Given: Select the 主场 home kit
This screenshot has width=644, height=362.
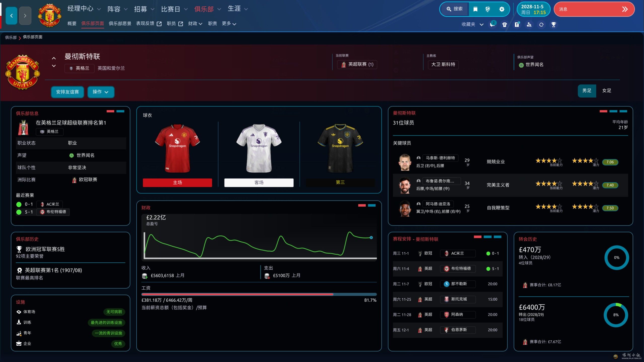Looking at the screenshot, I should pyautogui.click(x=177, y=182).
